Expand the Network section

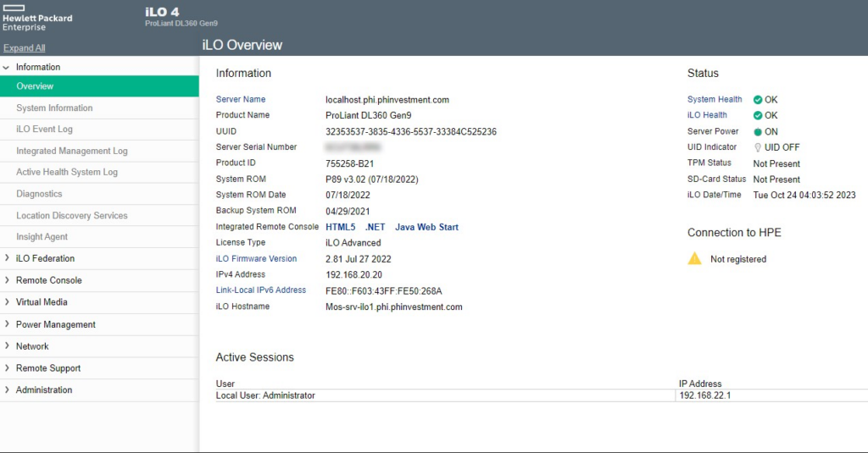pyautogui.click(x=7, y=345)
